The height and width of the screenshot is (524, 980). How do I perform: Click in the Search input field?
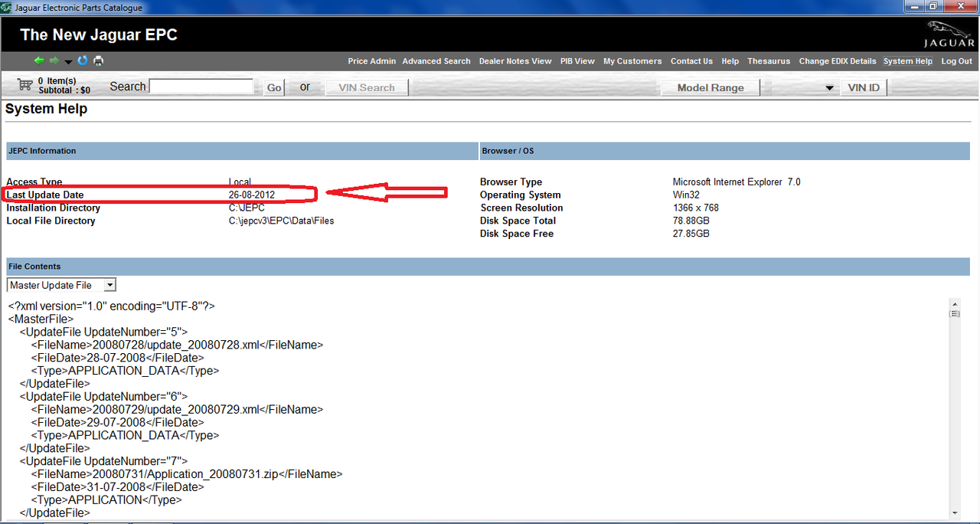point(201,87)
